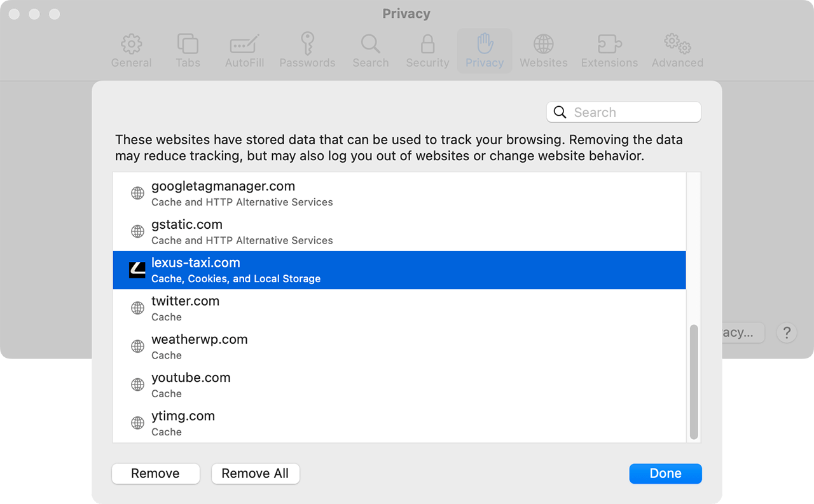Switch to the Websites tab label
The height and width of the screenshot is (504, 814).
[x=543, y=63]
